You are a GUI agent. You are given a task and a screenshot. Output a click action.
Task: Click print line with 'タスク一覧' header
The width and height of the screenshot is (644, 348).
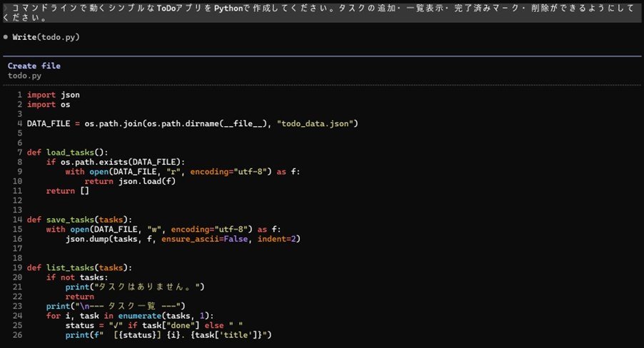(116, 306)
